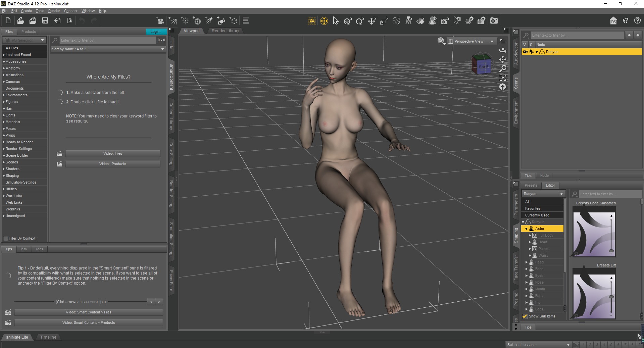
Task: Expand the Environments category
Action: 4,95
